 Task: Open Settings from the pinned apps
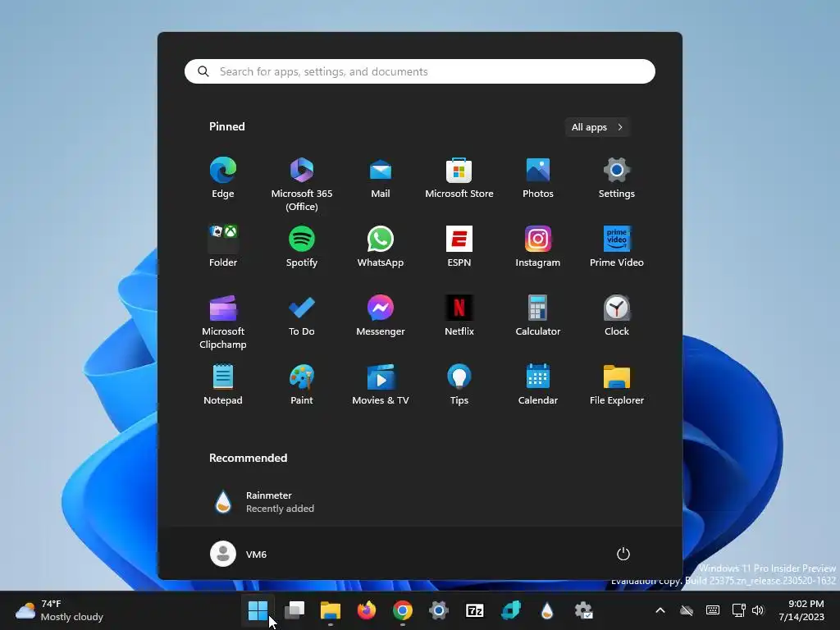(617, 178)
